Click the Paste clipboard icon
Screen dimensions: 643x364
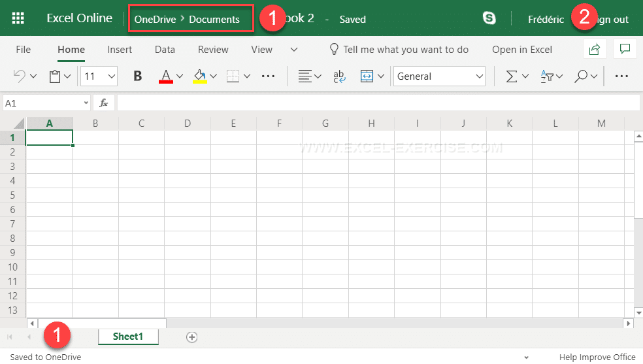point(55,76)
